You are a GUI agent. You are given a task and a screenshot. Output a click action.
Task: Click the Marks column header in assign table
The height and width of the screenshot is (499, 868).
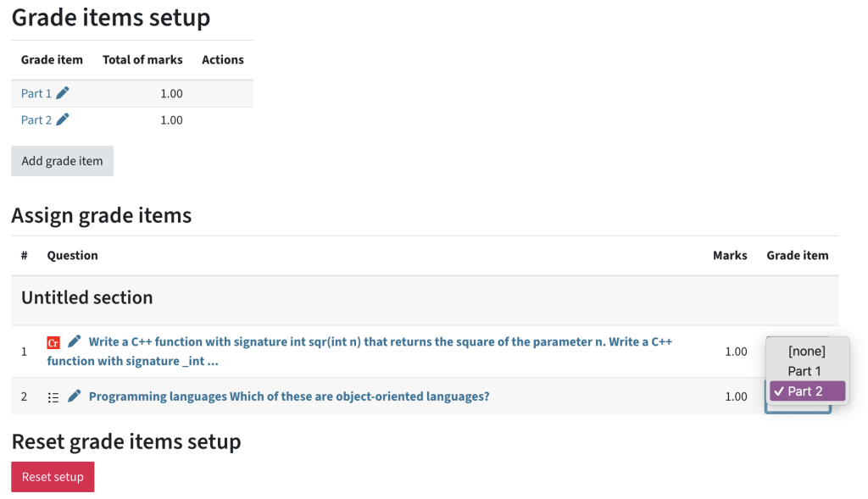click(x=730, y=256)
